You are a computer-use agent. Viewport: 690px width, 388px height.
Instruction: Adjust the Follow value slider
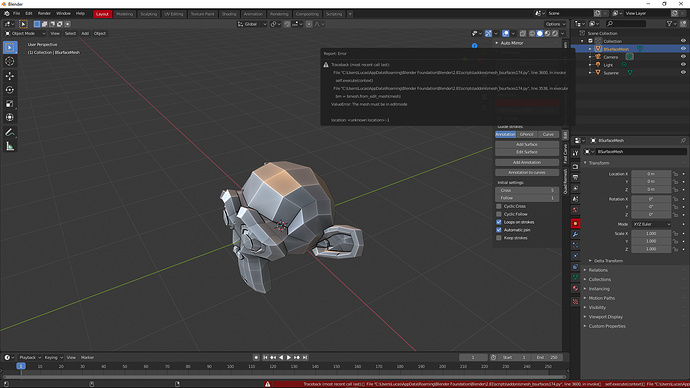[527, 198]
